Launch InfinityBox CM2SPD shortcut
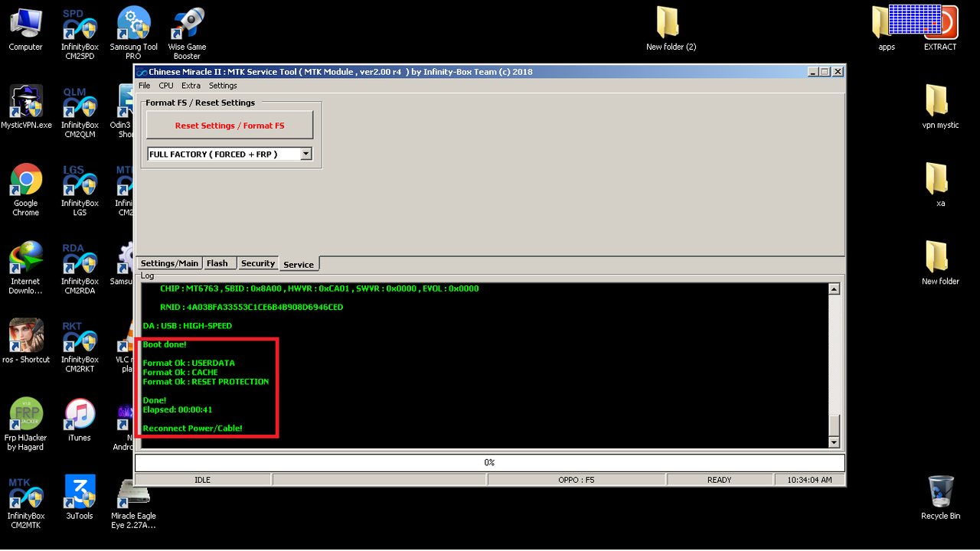This screenshot has width=980, height=551. tap(80, 34)
